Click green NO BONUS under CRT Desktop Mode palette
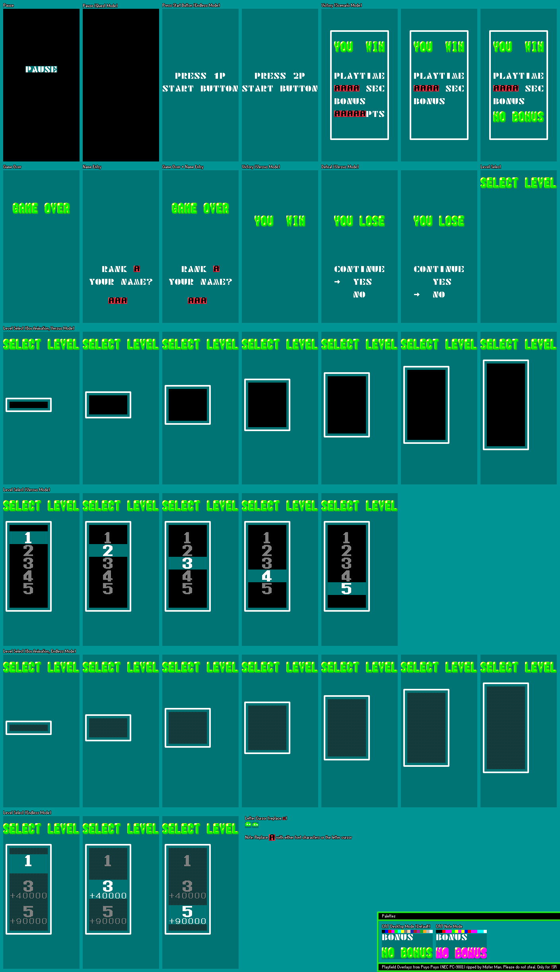The width and height of the screenshot is (560, 972). pyautogui.click(x=407, y=953)
